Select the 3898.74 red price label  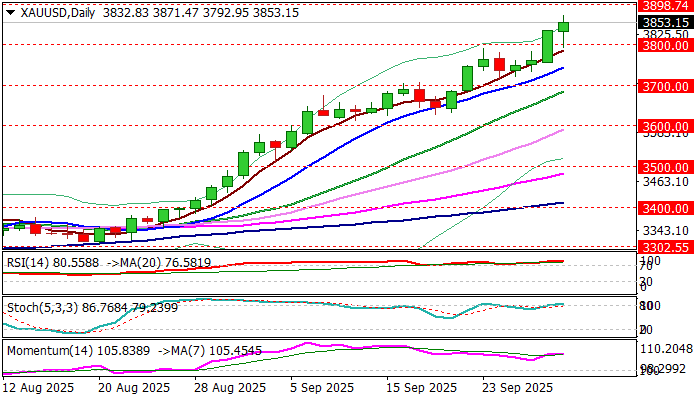click(666, 5)
